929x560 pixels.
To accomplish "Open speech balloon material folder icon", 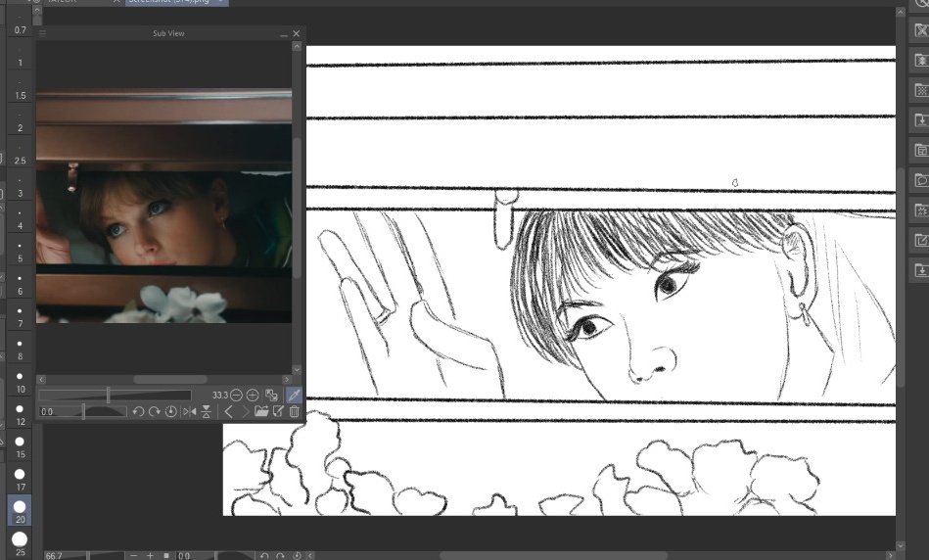I will click(x=921, y=180).
